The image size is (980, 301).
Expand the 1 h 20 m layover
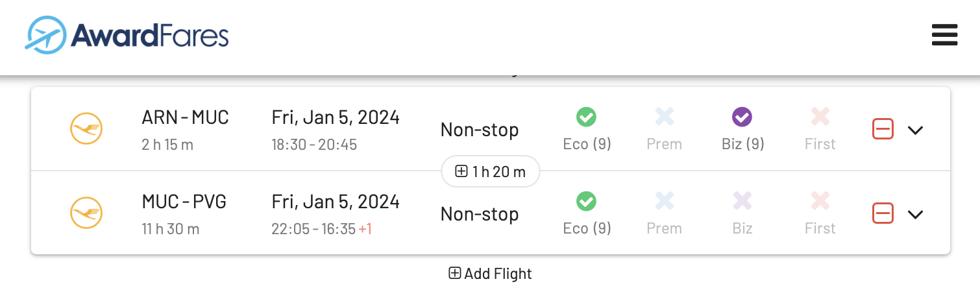[x=490, y=171]
